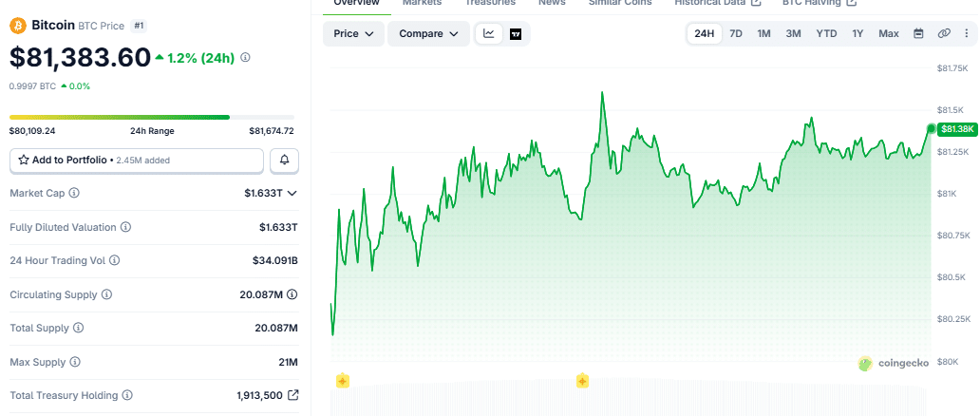Click the star icon in Add to Portfolio

(24, 161)
